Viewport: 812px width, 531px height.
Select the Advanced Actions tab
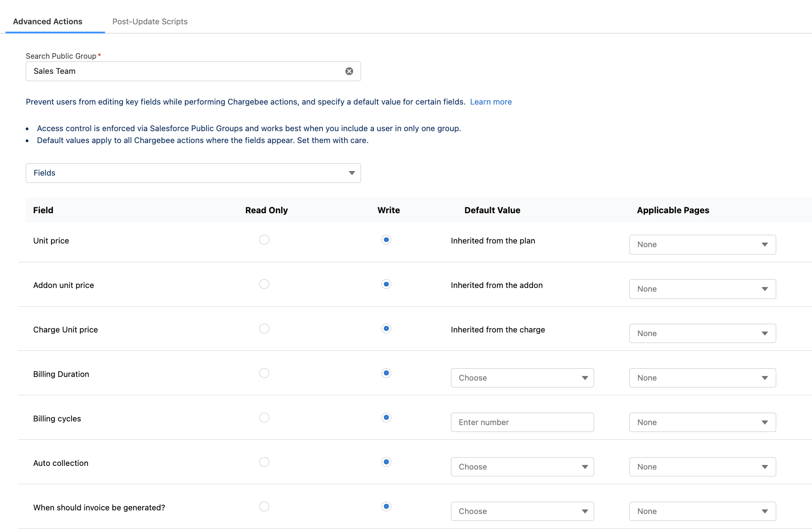pos(48,22)
